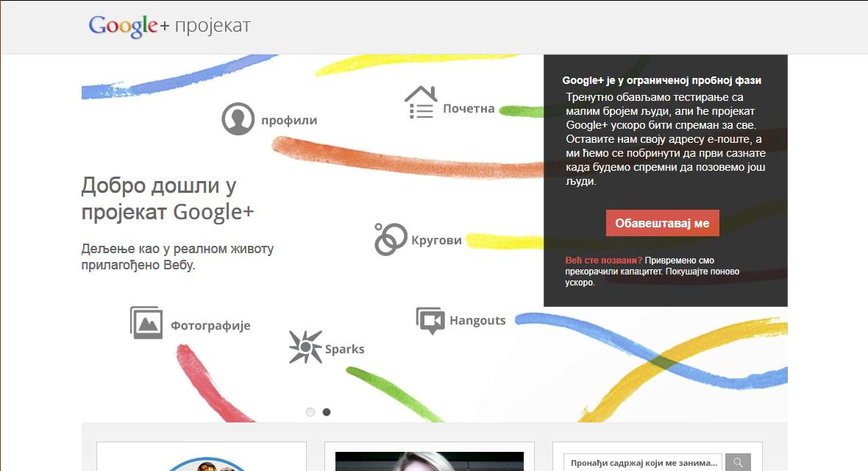Screen dimensions: 868x471
Task: Click the Google+ logo in the header
Action: pyautogui.click(x=129, y=26)
